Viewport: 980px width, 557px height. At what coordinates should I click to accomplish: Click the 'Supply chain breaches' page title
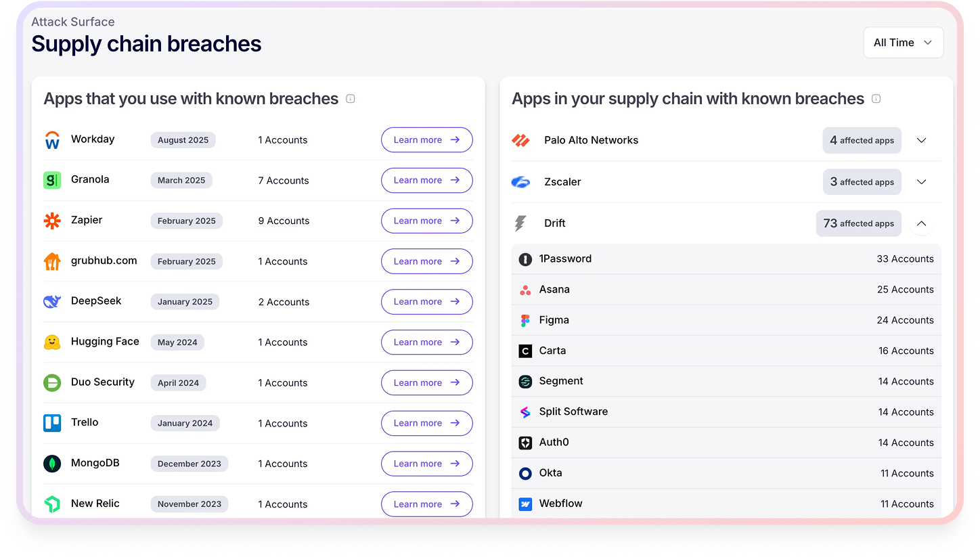point(146,44)
